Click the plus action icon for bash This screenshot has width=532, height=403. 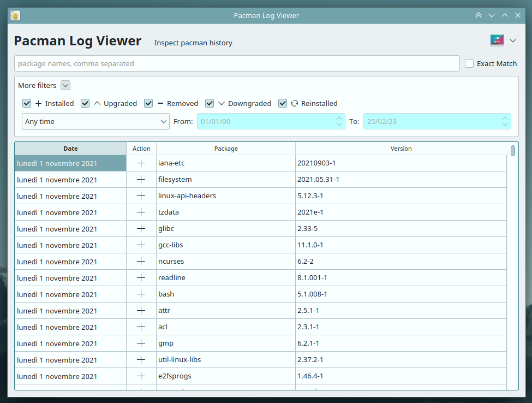click(141, 294)
